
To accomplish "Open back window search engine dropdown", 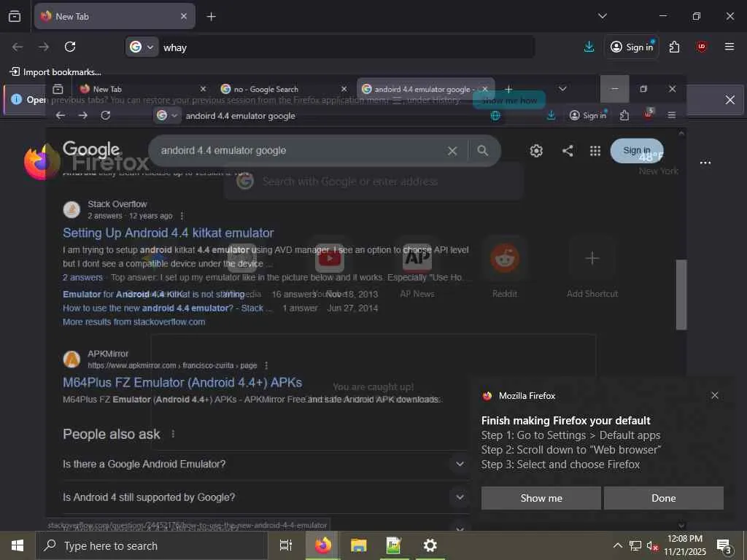I will pos(142,47).
